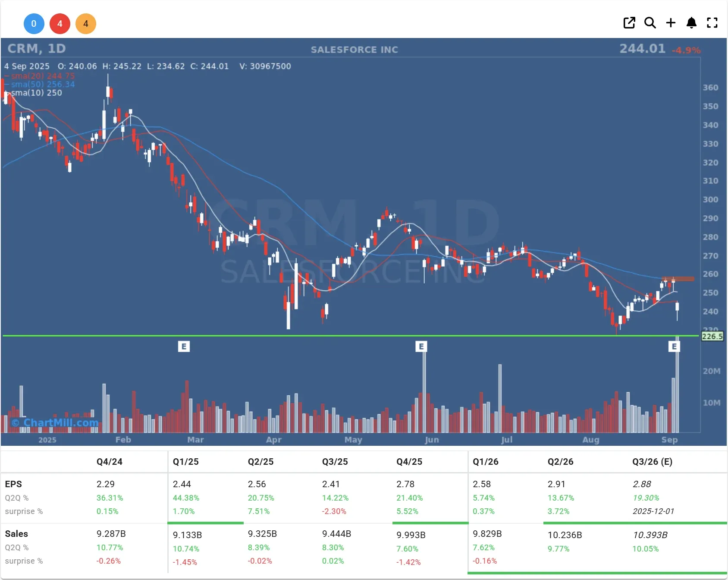The width and height of the screenshot is (728, 580).
Task: Click the magnifying glass search icon
Action: 650,23
